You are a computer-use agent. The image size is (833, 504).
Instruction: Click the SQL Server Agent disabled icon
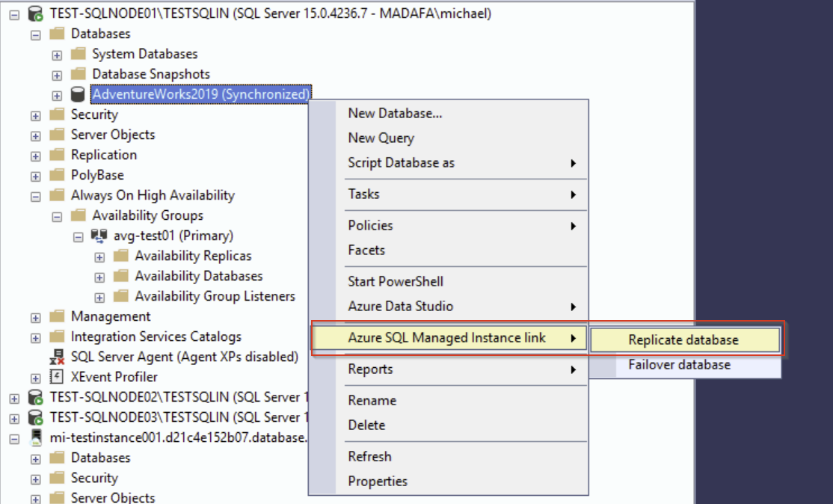(x=57, y=357)
